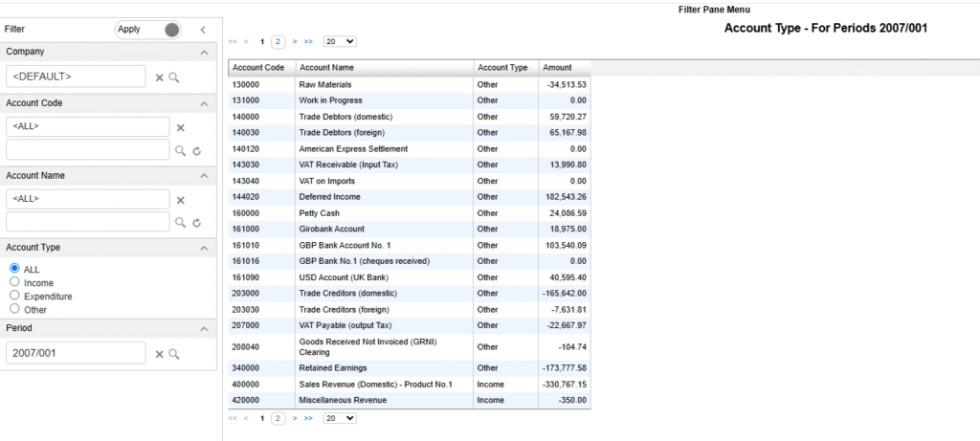Click the American Express Settlement name

[x=354, y=148]
